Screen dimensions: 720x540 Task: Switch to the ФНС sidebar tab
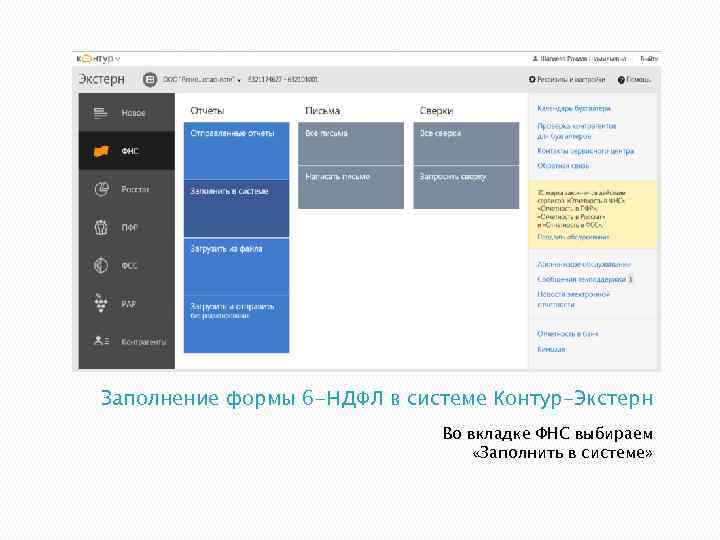click(x=127, y=151)
